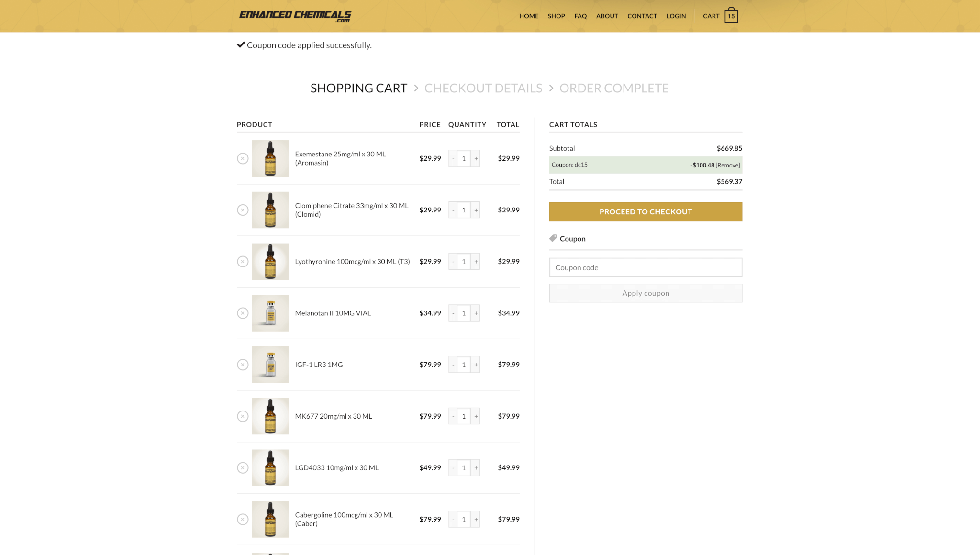Open Clomiphene Citrate 33mg/ml product link

352,210
